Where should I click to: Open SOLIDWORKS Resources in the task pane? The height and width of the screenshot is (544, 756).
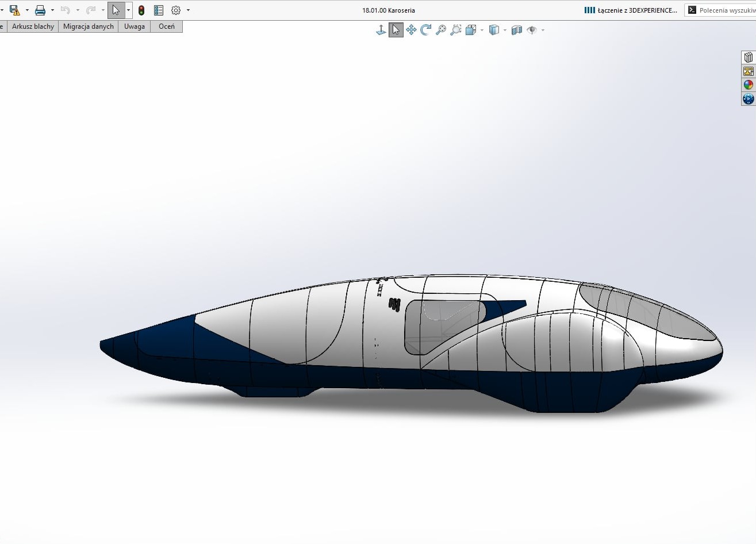click(x=748, y=57)
